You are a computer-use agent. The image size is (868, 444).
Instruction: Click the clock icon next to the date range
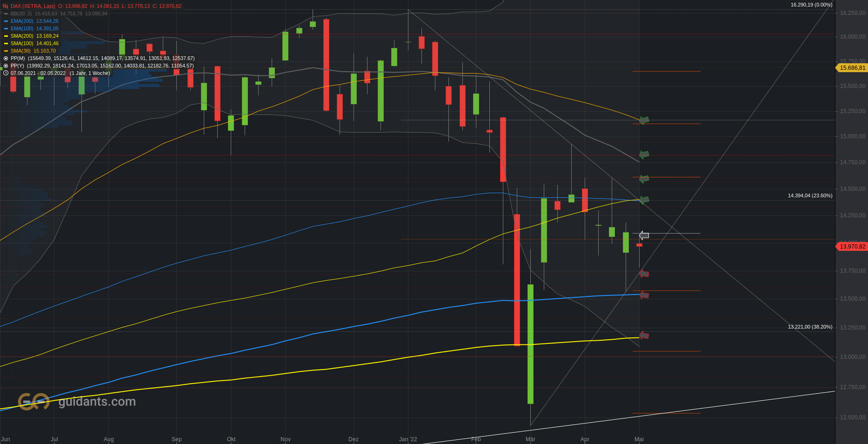coord(6,73)
